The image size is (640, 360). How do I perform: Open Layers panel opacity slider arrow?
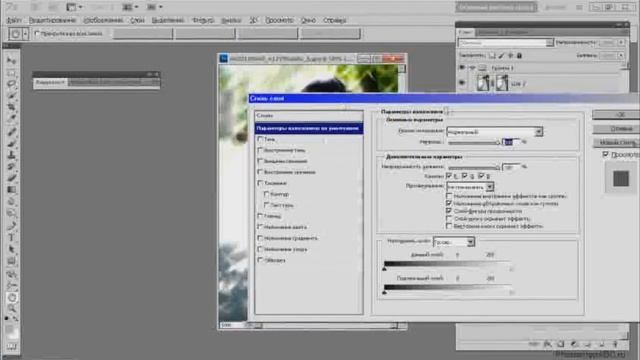(621, 42)
